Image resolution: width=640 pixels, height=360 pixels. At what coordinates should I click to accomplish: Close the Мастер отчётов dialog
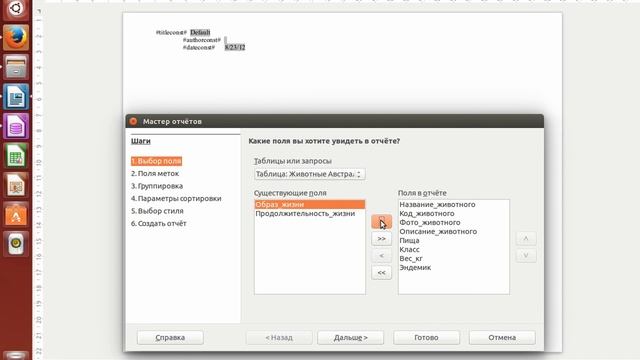tap(133, 121)
